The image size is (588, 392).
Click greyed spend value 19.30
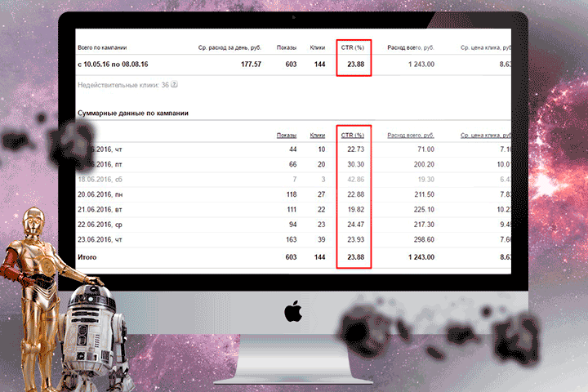[x=426, y=180]
